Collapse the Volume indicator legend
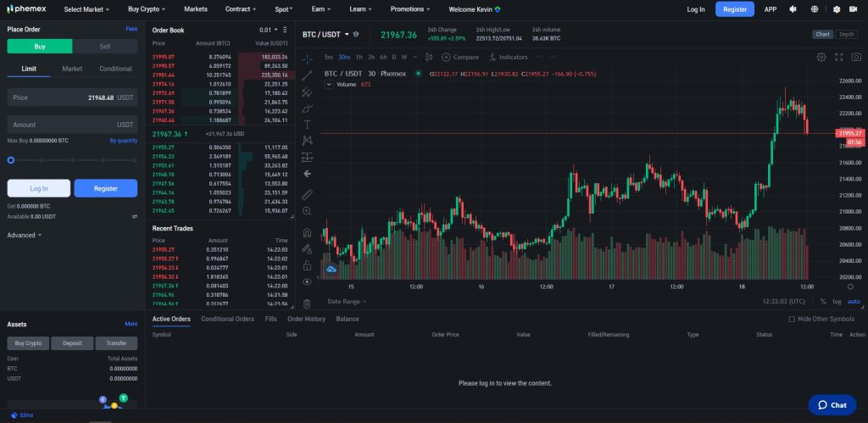The width and height of the screenshot is (868, 423). pos(329,84)
